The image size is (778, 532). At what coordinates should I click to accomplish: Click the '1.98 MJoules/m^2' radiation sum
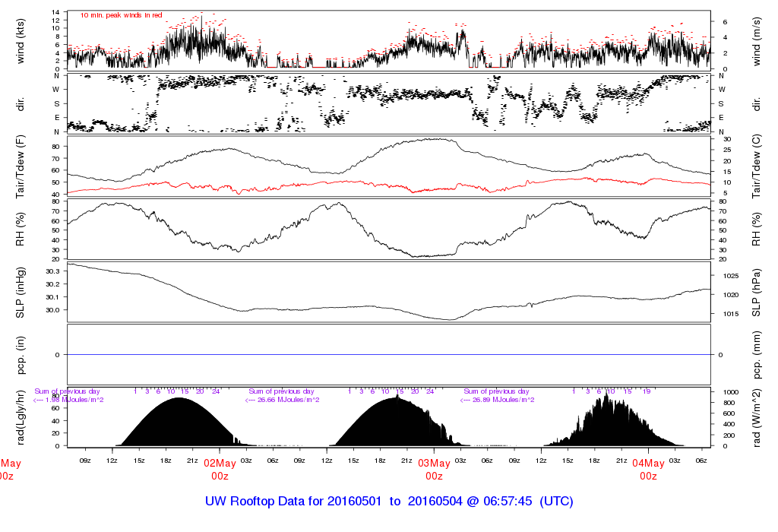tap(74, 400)
